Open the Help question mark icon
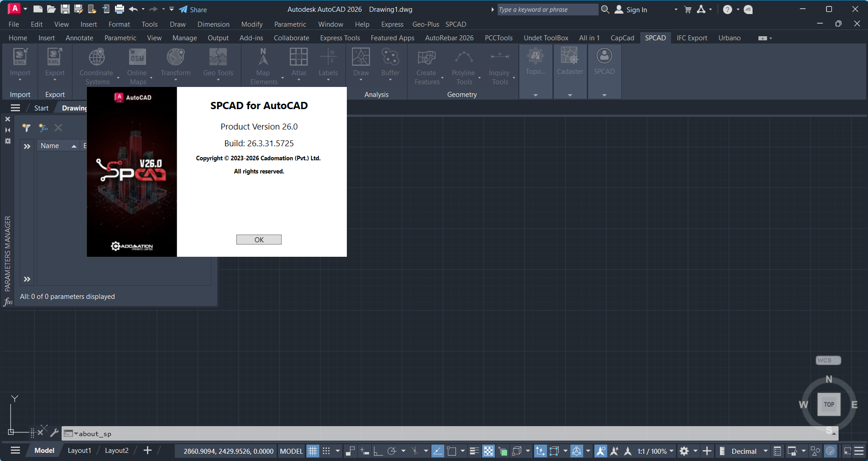Screen dimensions: 868x461 [x=727, y=10]
